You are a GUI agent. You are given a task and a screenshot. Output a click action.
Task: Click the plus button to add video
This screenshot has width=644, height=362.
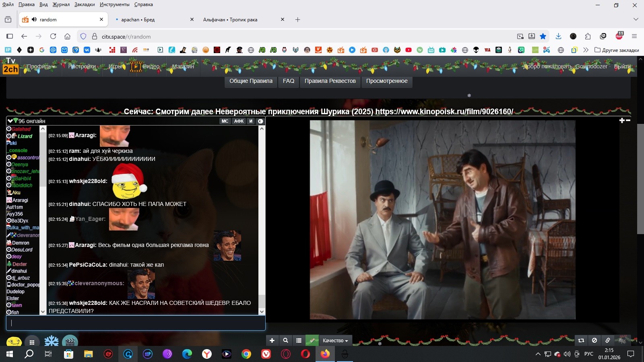[272, 340]
